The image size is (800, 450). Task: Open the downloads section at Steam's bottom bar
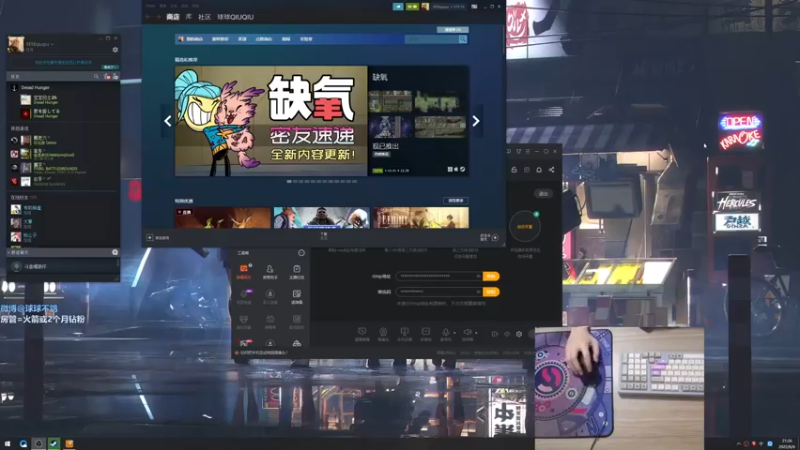tap(324, 236)
